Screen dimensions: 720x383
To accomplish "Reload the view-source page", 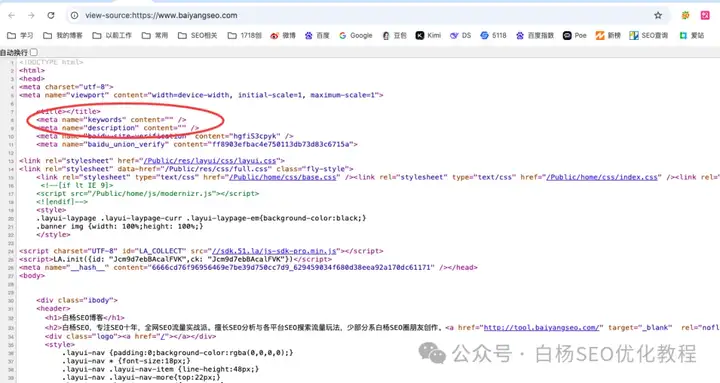I will [x=51, y=15].
